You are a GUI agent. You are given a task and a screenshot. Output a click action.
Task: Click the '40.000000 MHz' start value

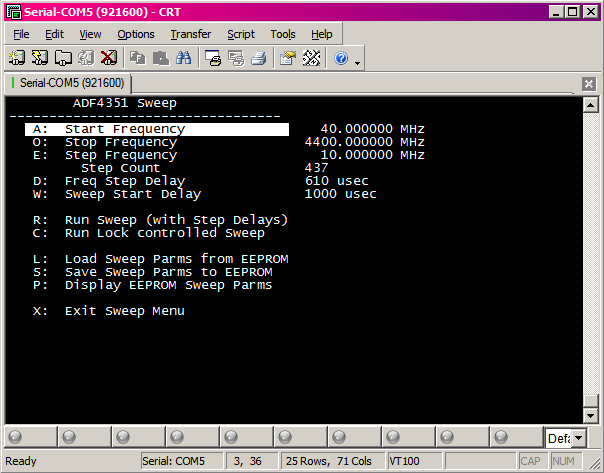(x=372, y=129)
